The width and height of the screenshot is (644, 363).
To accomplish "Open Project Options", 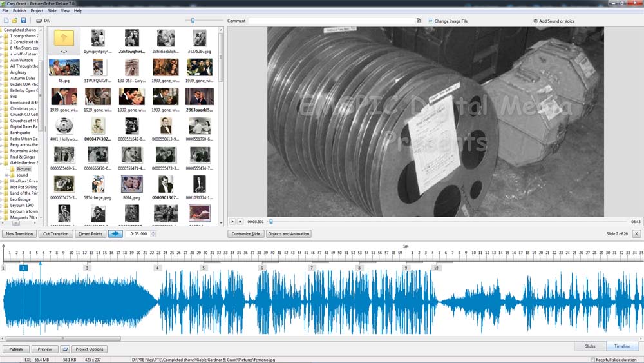I will pos(90,349).
